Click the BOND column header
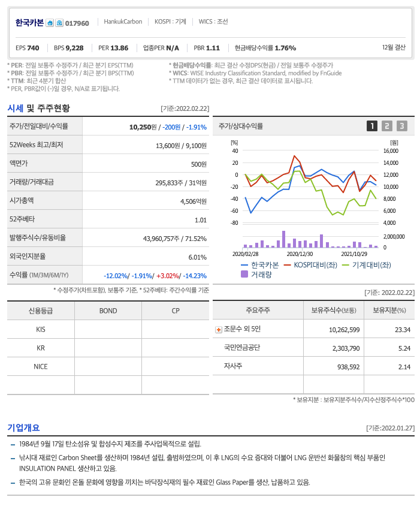Image resolution: width=420 pixels, height=506 pixels. [108, 311]
